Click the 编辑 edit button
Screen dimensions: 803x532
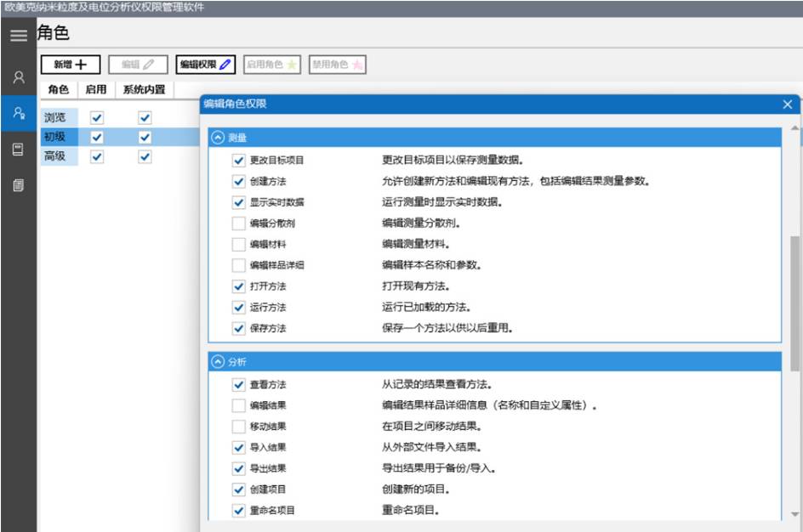(138, 65)
